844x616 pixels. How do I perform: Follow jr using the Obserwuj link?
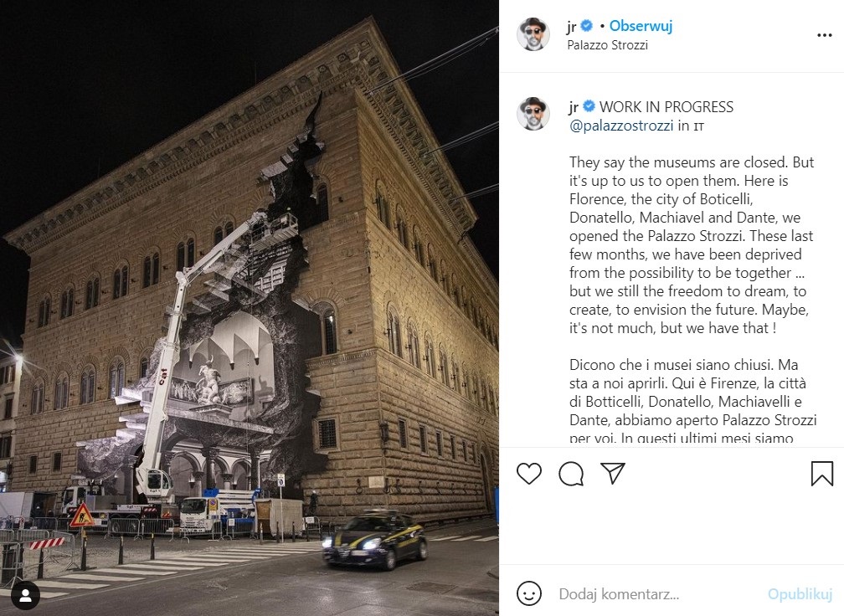click(641, 25)
